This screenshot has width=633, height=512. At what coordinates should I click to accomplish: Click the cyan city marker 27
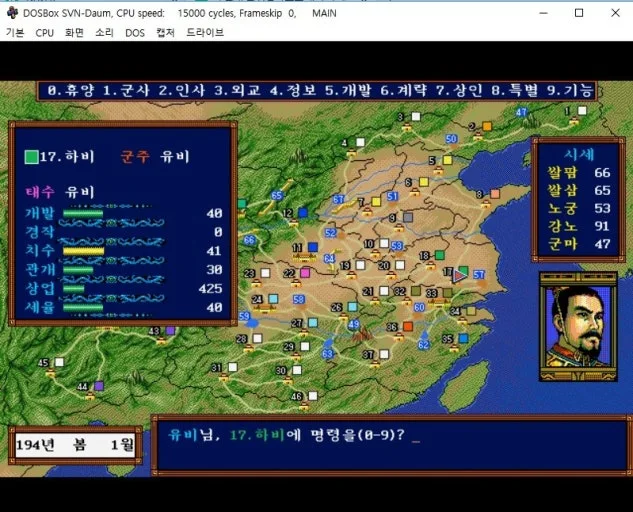pyautogui.click(x=313, y=323)
